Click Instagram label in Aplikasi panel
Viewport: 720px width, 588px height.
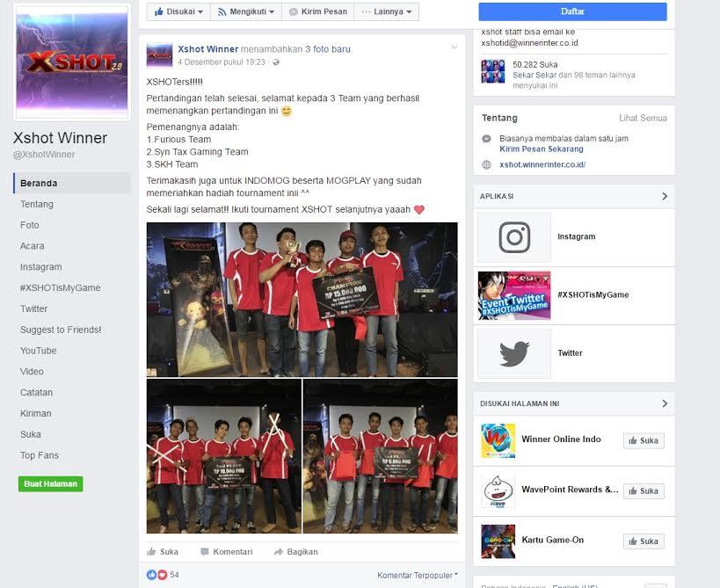577,236
